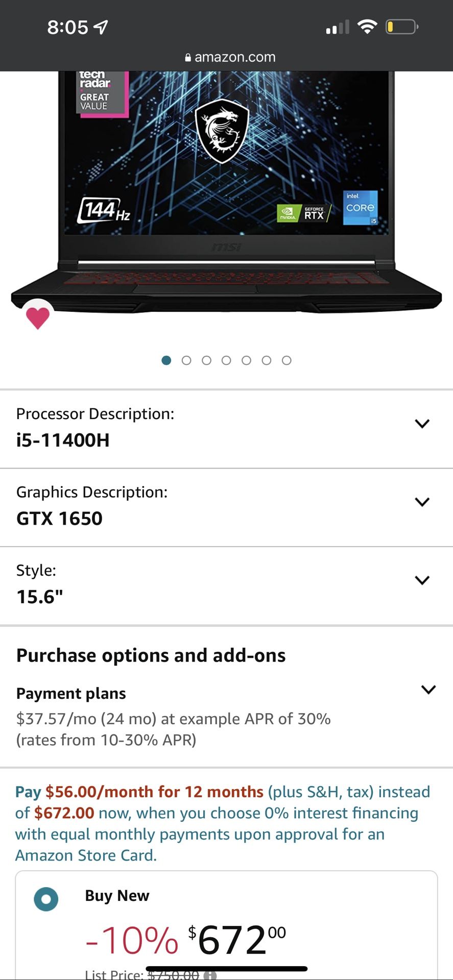Tap the lock icon beside amazon.com

point(188,57)
